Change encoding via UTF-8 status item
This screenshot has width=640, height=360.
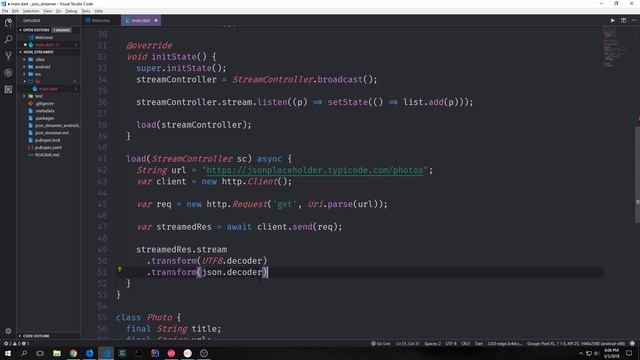(451, 344)
